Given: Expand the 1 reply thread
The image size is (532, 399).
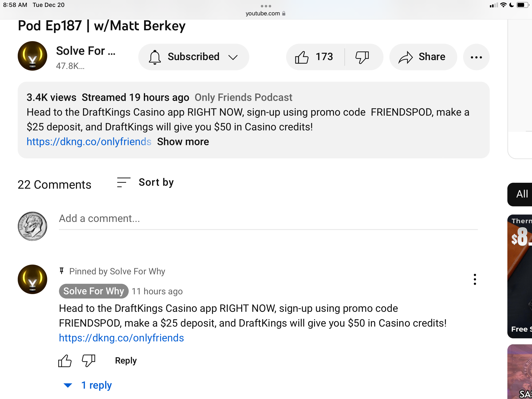Looking at the screenshot, I should point(88,385).
